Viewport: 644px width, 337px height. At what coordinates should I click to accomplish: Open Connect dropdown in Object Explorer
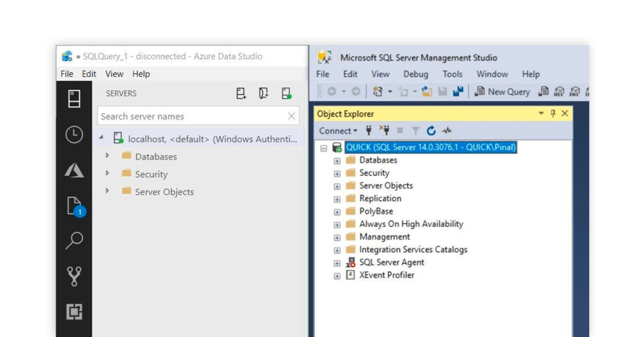coord(338,131)
